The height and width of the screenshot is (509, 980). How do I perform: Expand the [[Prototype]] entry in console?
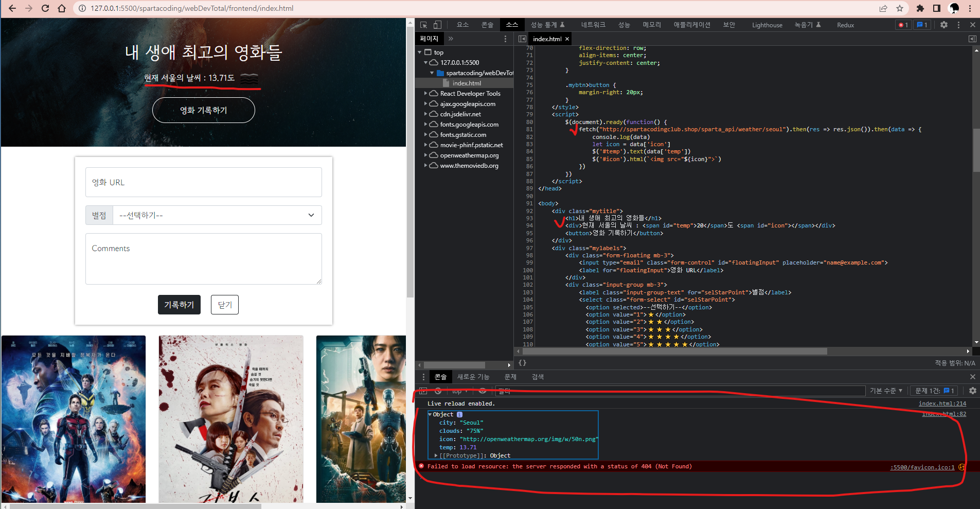(436, 455)
